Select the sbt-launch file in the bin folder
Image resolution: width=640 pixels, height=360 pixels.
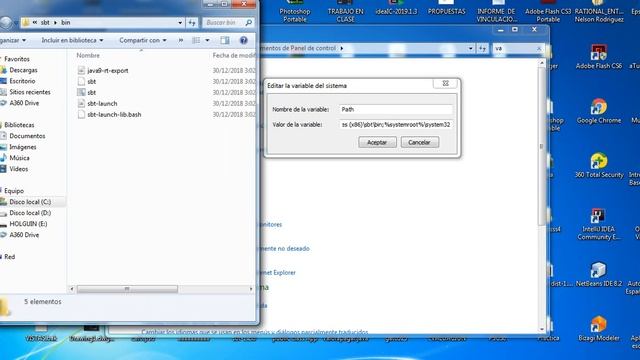coord(102,104)
